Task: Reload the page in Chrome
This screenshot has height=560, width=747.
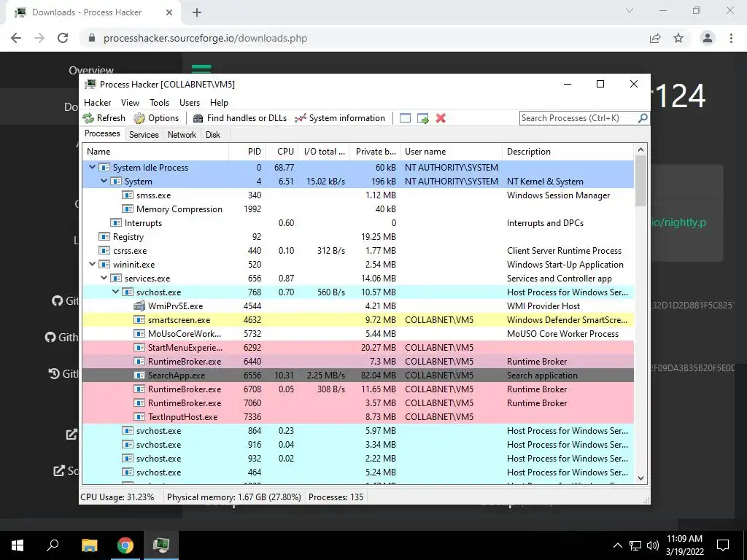Action: click(63, 38)
